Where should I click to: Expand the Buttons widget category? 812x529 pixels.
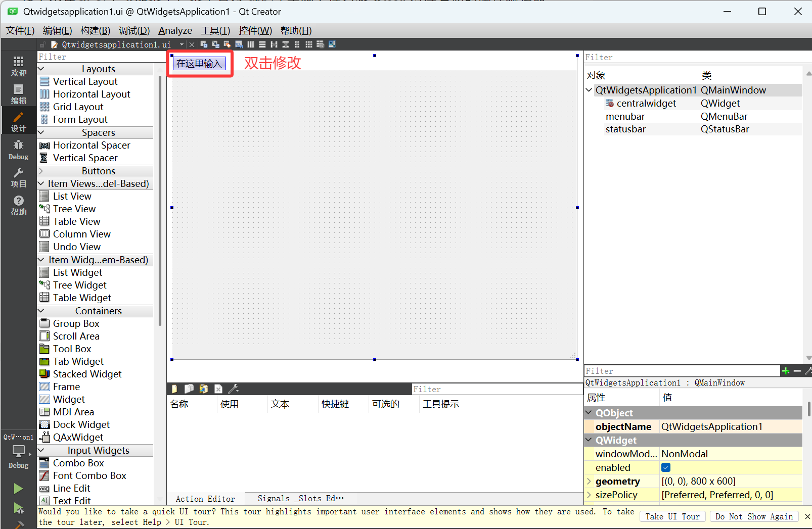coord(41,171)
